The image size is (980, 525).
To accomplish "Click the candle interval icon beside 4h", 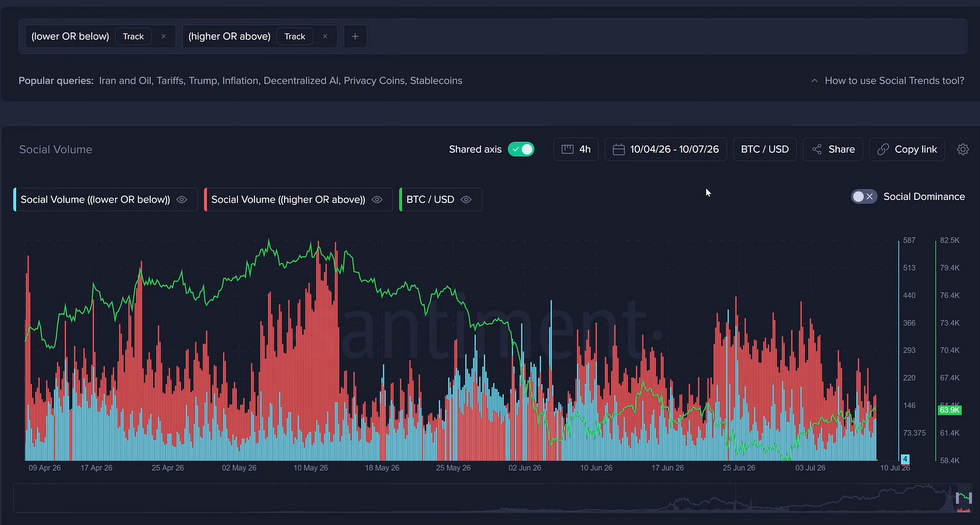I will tap(567, 149).
